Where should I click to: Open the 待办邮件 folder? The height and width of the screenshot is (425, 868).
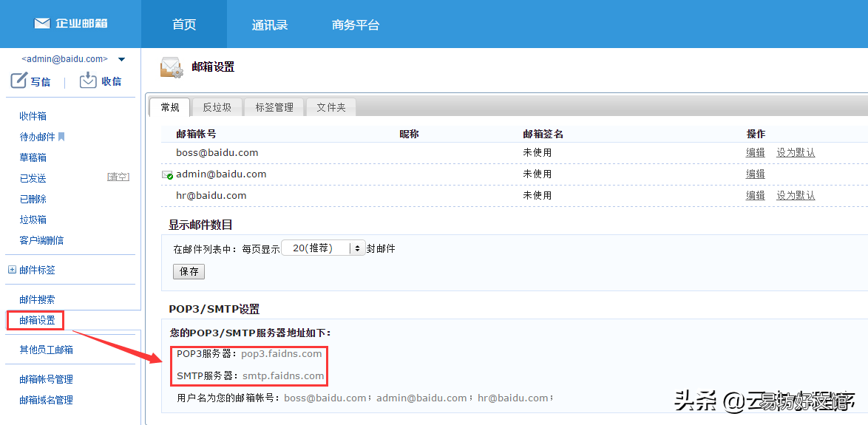point(37,137)
